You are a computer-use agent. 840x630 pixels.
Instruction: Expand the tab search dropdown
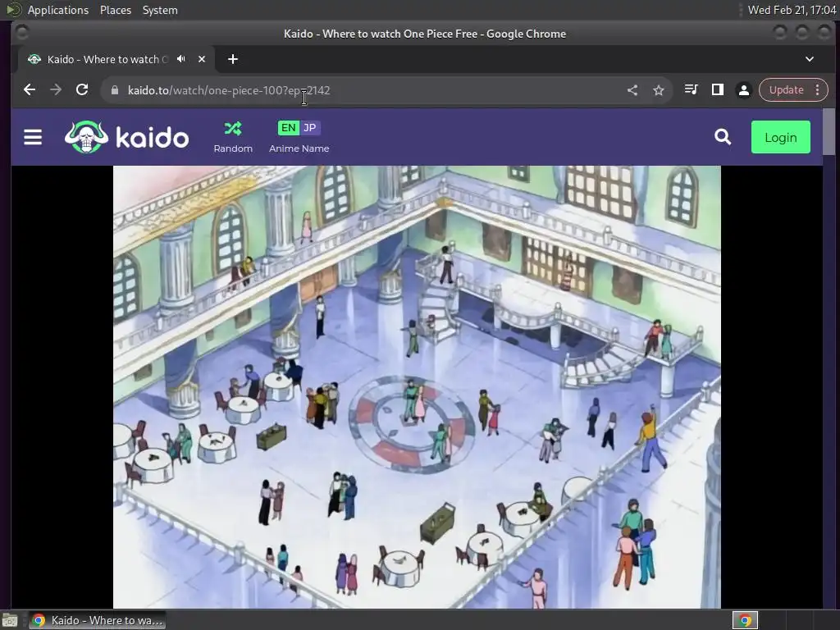810,59
